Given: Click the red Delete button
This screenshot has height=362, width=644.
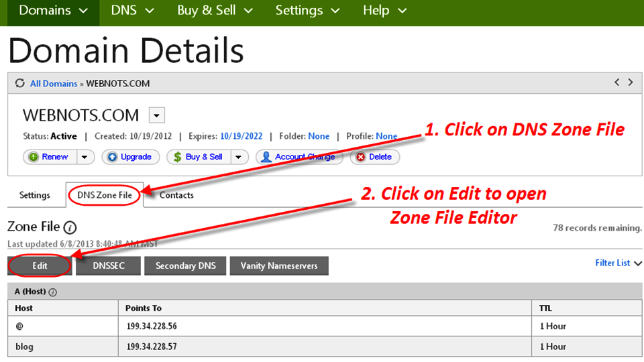Looking at the screenshot, I should coord(374,157).
